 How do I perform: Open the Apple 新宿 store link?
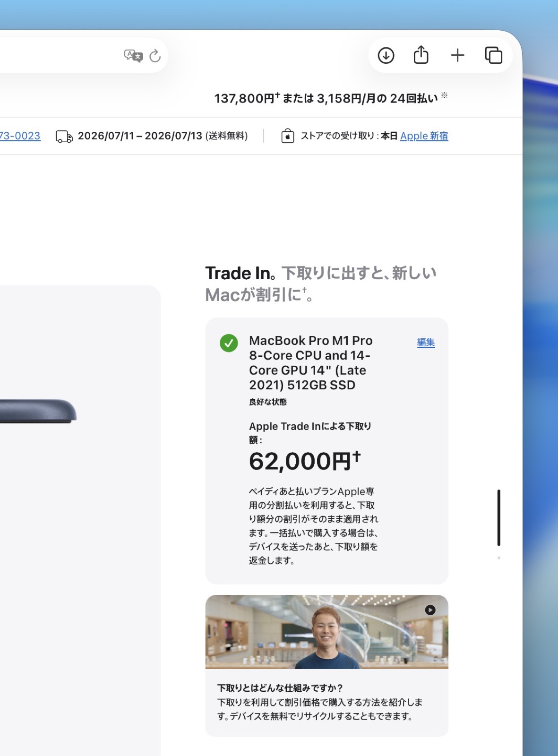[x=424, y=136]
